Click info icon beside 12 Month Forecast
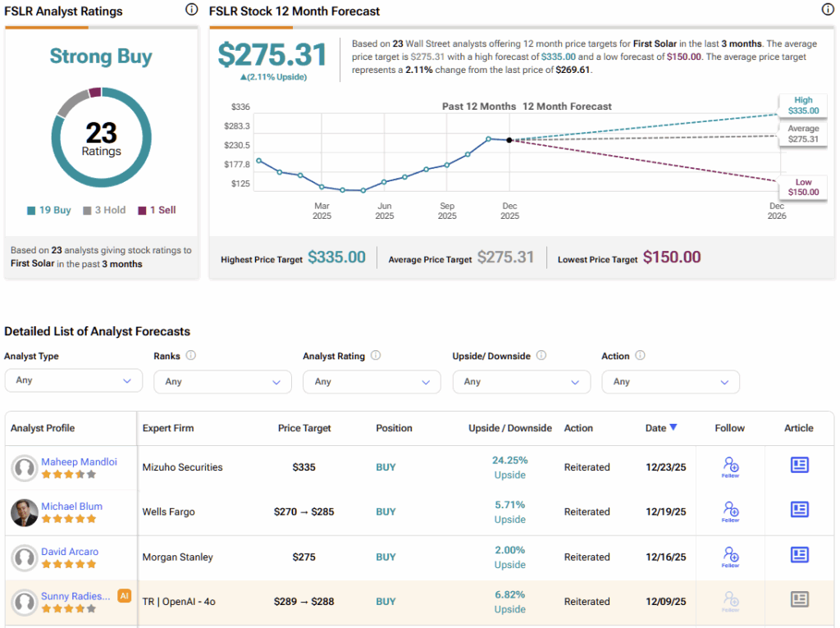Screen dimensions: 840x628 click(828, 10)
